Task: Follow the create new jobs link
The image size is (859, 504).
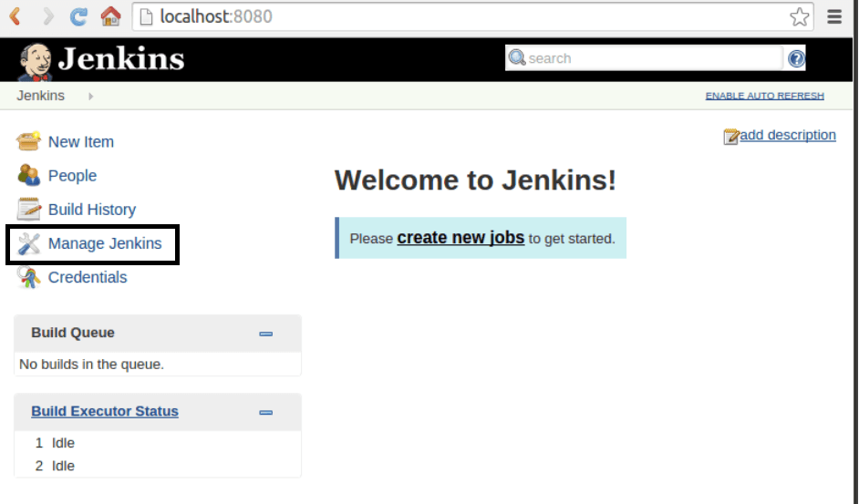Action: pos(461,238)
